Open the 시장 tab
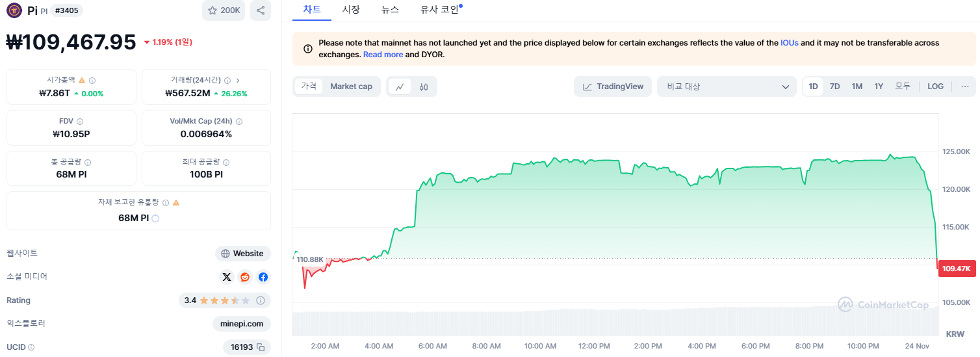980x357 pixels. pos(351,10)
